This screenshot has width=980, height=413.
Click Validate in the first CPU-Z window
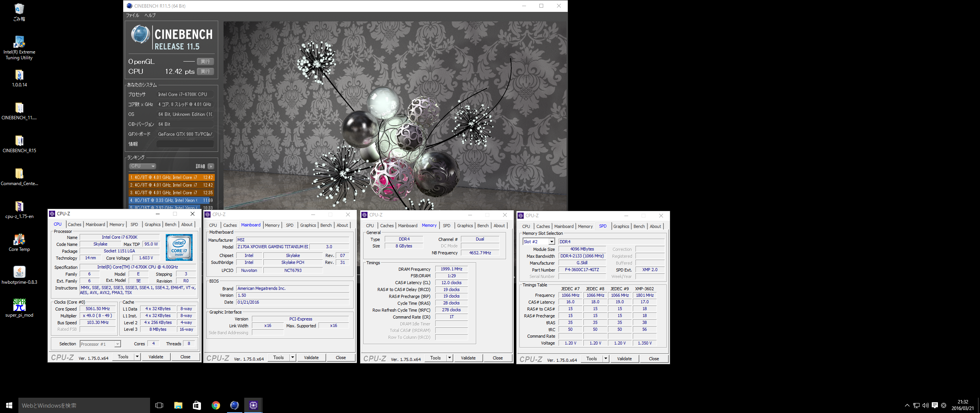point(156,357)
